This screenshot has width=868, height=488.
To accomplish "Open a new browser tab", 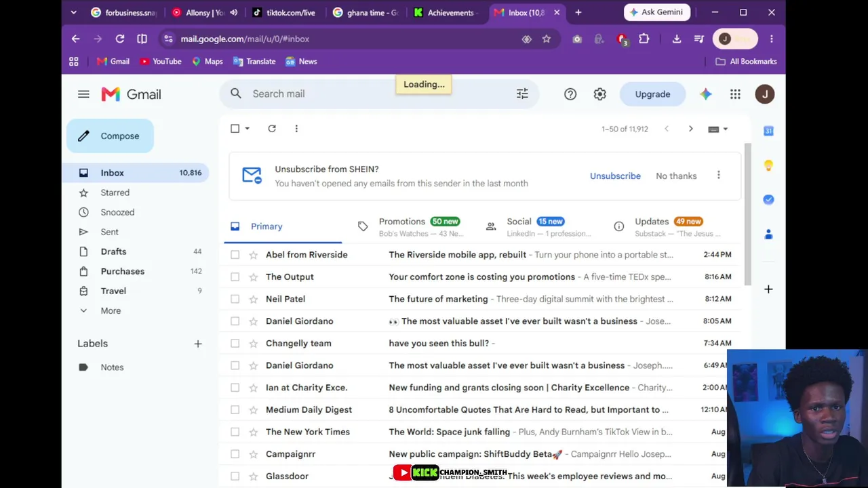I will pyautogui.click(x=578, y=12).
